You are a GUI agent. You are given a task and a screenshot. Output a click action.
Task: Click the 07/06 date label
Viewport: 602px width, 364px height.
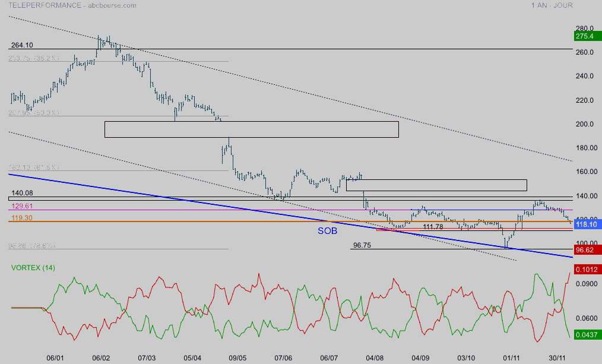[283, 358]
